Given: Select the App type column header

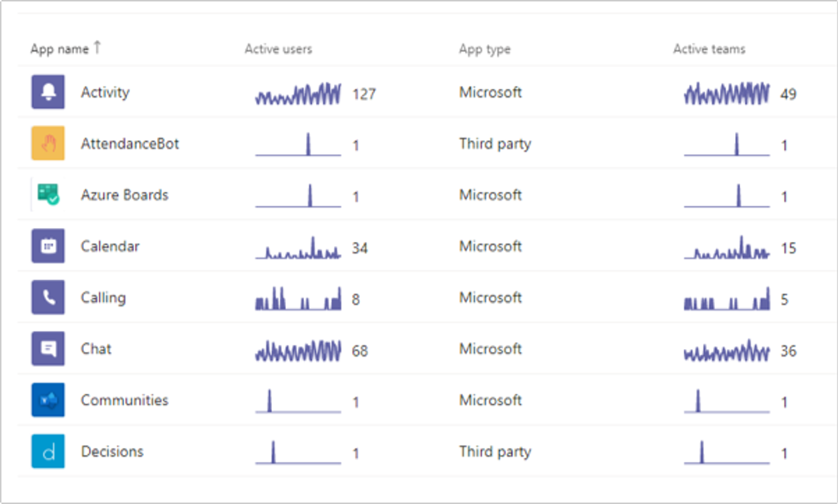Looking at the screenshot, I should tap(484, 49).
